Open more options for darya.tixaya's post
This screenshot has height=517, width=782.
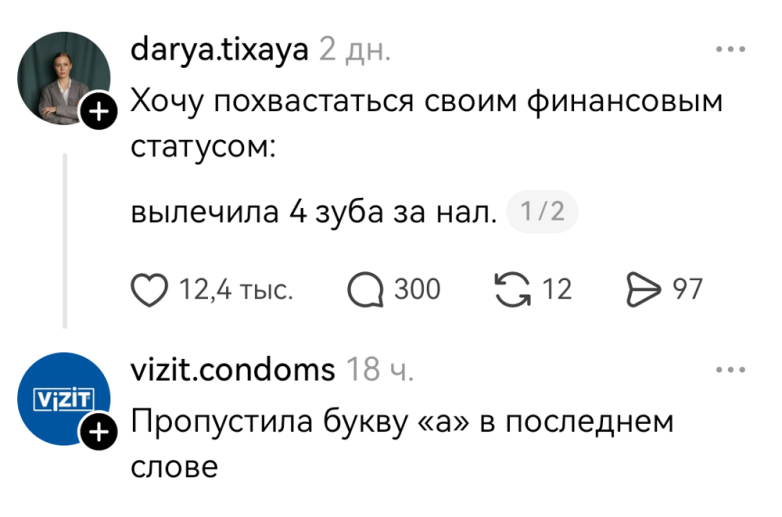coord(731,49)
